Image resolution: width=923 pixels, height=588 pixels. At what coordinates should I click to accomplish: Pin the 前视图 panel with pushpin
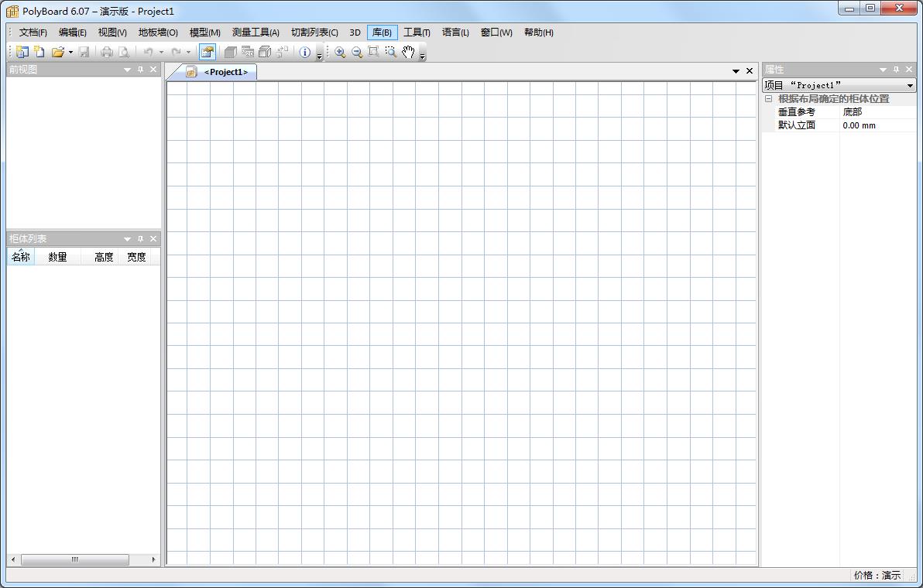pyautogui.click(x=140, y=70)
